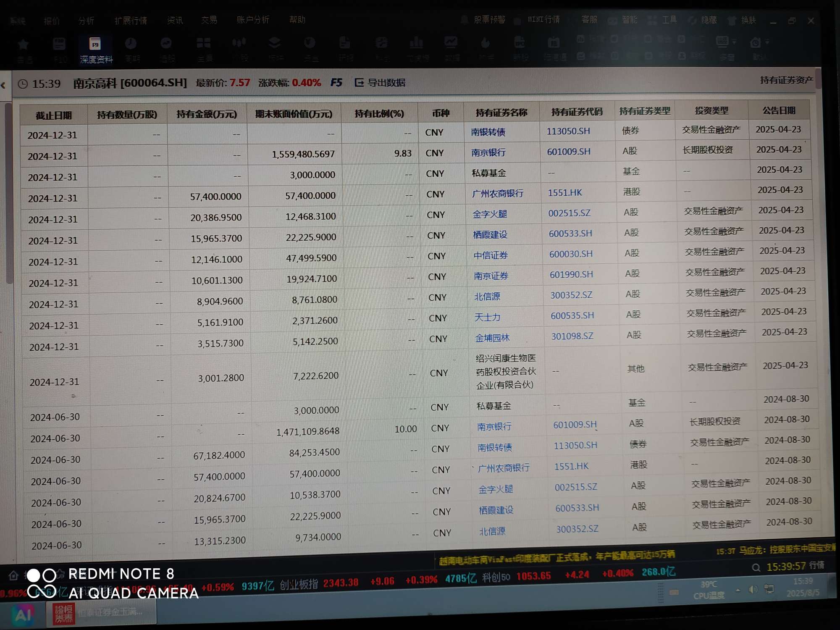Click the 换肤 skin button
The width and height of the screenshot is (840, 630).
pyautogui.click(x=748, y=20)
